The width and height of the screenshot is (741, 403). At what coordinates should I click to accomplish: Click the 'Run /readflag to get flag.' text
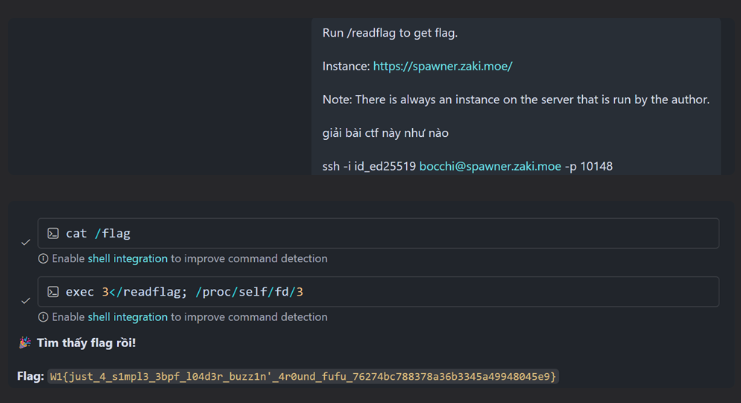tap(390, 33)
